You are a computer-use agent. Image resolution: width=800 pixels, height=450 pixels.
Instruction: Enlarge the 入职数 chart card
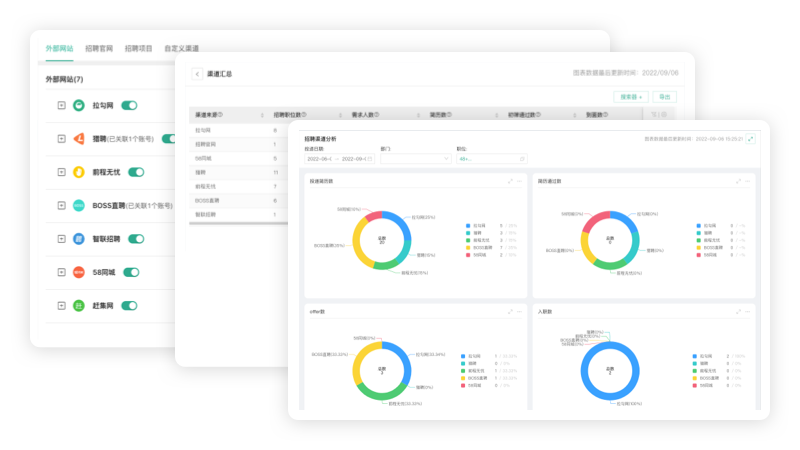pos(738,311)
